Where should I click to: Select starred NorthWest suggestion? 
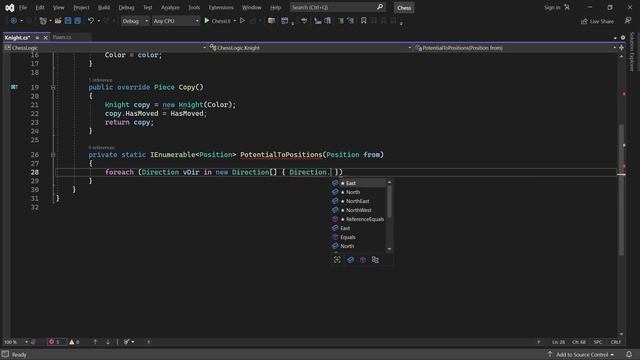click(x=358, y=210)
